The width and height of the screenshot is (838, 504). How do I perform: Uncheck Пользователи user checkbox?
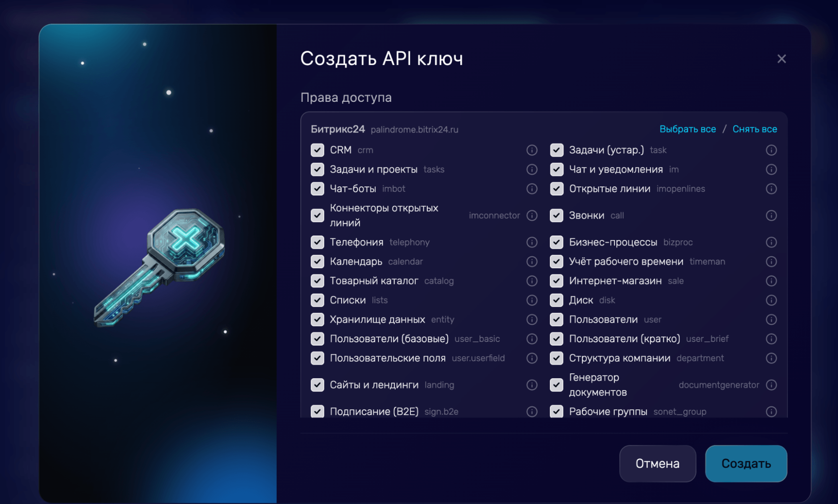click(556, 319)
